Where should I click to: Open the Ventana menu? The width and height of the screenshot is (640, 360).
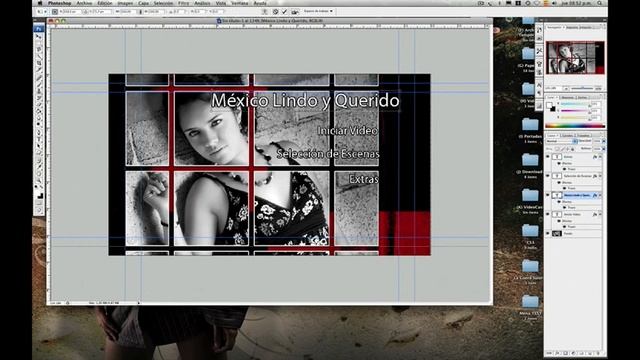tap(240, 3)
